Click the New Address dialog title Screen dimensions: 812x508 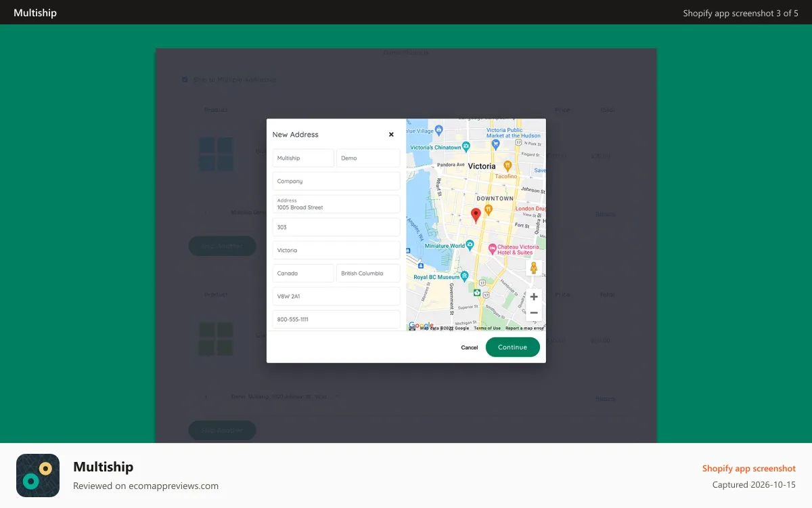pos(295,135)
